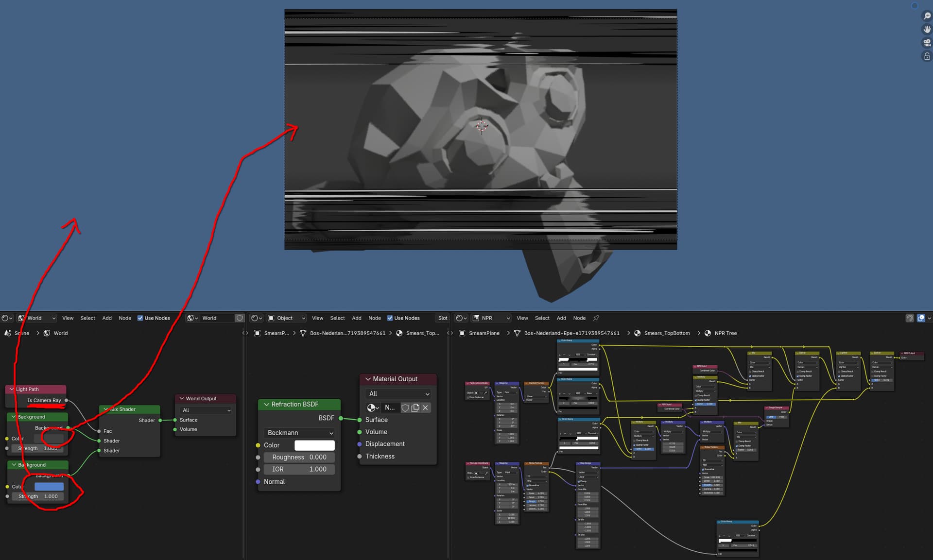Click NPR Tree in the breadcrumb path
Viewport: 933px width, 560px height.
(x=726, y=333)
